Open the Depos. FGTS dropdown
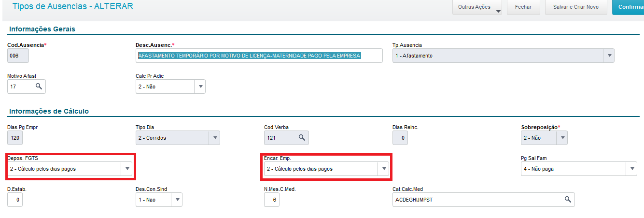The height and width of the screenshot is (218, 644). (127, 169)
